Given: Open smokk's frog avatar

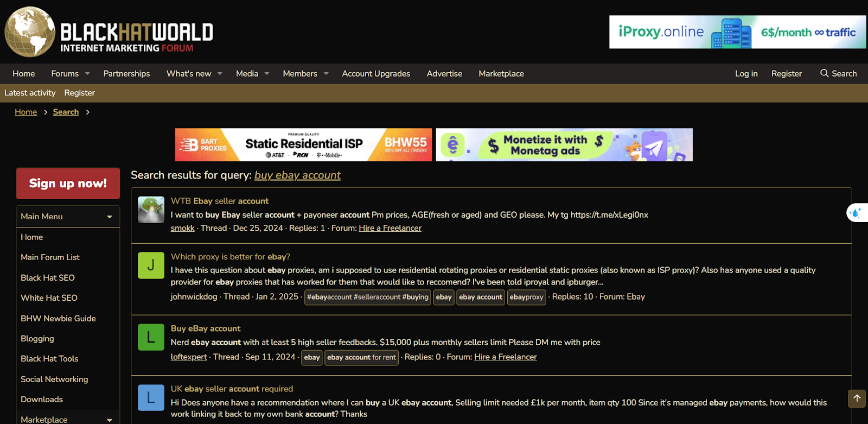Looking at the screenshot, I should point(151,210).
